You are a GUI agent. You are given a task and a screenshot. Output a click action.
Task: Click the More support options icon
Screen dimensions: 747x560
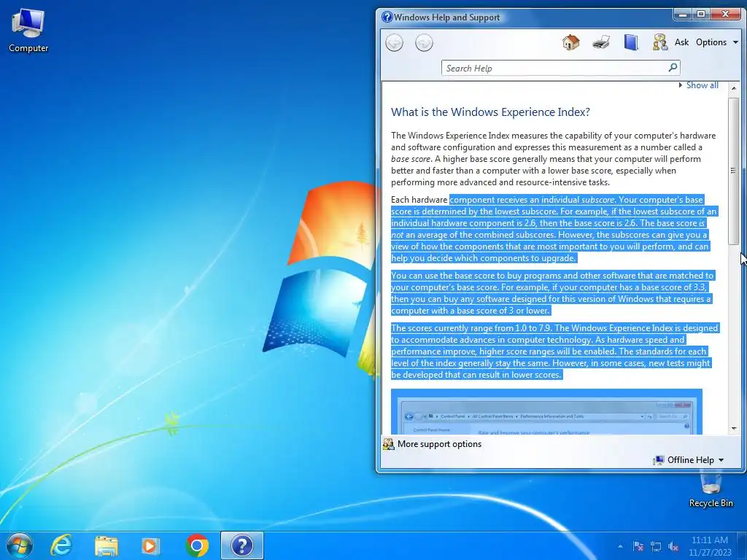(388, 444)
